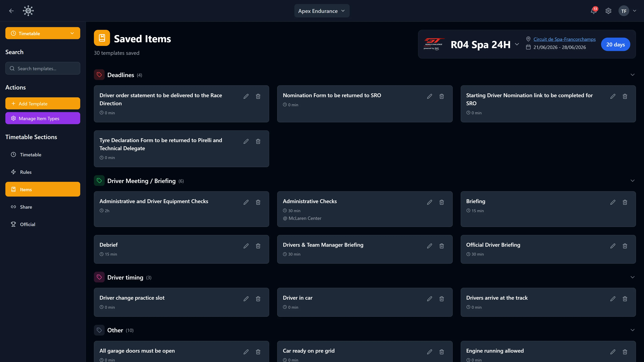Edit Administrative Checks template
644x362 pixels.
click(x=430, y=202)
